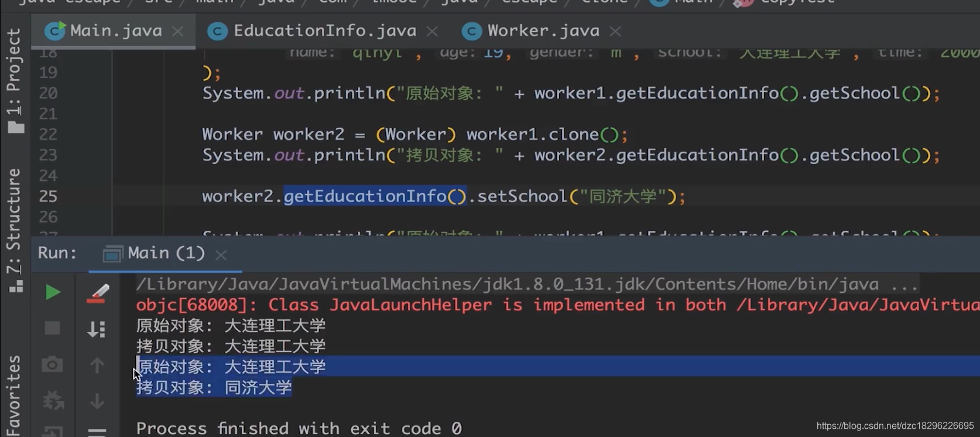
Task: Click line number 25 in the gutter
Action: pyautogui.click(x=48, y=196)
